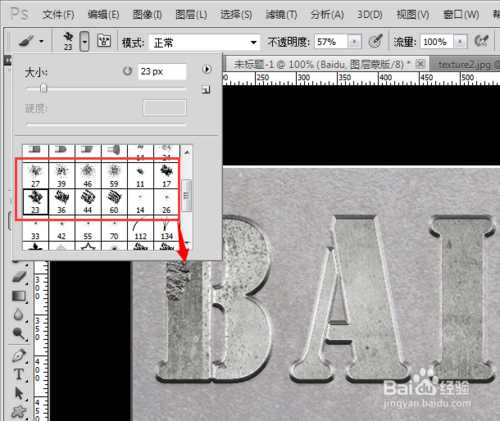The height and width of the screenshot is (421, 500).
Task: Open the 视图(V) menu
Action: pyautogui.click(x=413, y=14)
